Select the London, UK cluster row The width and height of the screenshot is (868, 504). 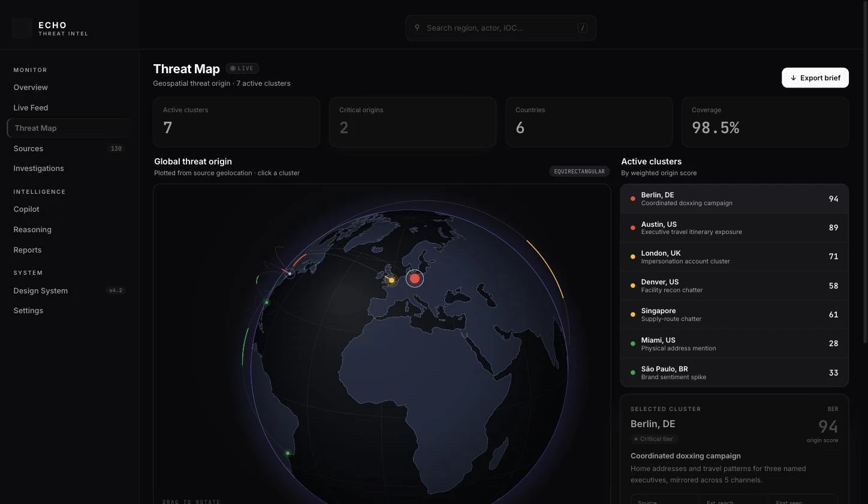pos(734,257)
